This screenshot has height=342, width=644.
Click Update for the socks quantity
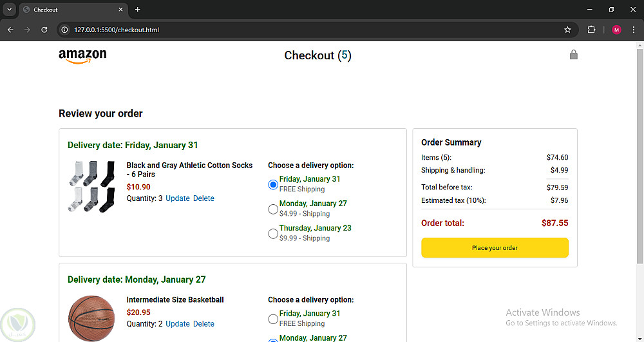click(178, 198)
